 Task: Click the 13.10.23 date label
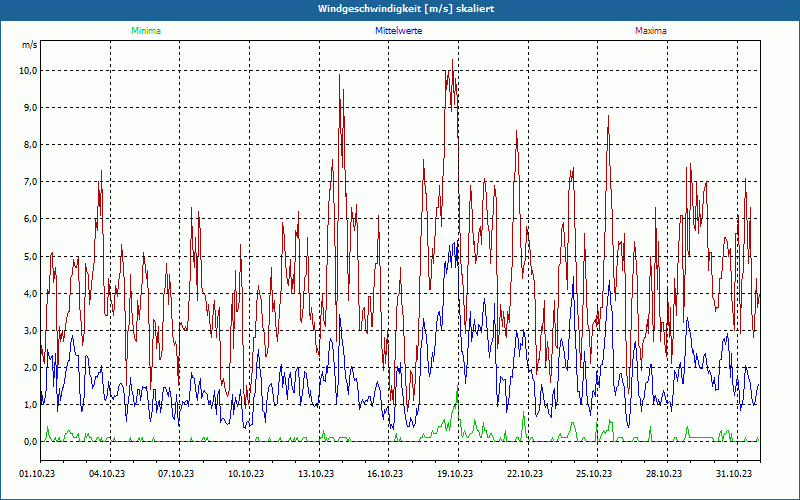(x=315, y=474)
